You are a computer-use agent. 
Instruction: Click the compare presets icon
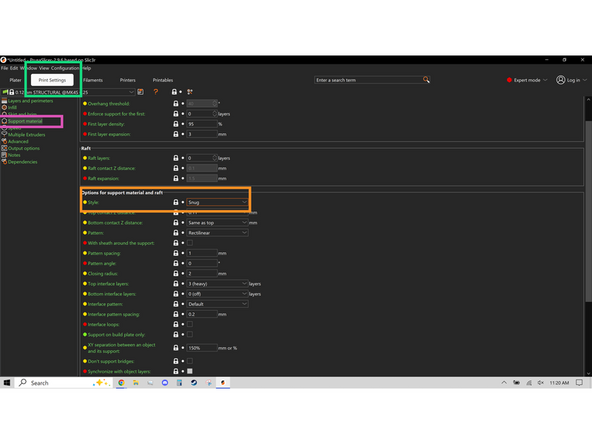[190, 92]
